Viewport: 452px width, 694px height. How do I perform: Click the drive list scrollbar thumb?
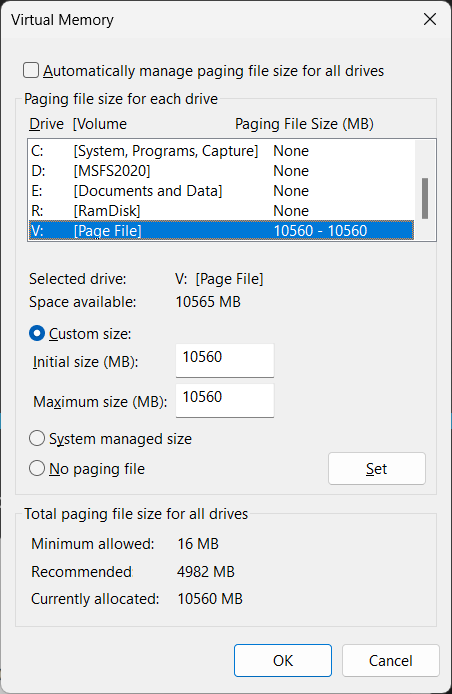425,198
